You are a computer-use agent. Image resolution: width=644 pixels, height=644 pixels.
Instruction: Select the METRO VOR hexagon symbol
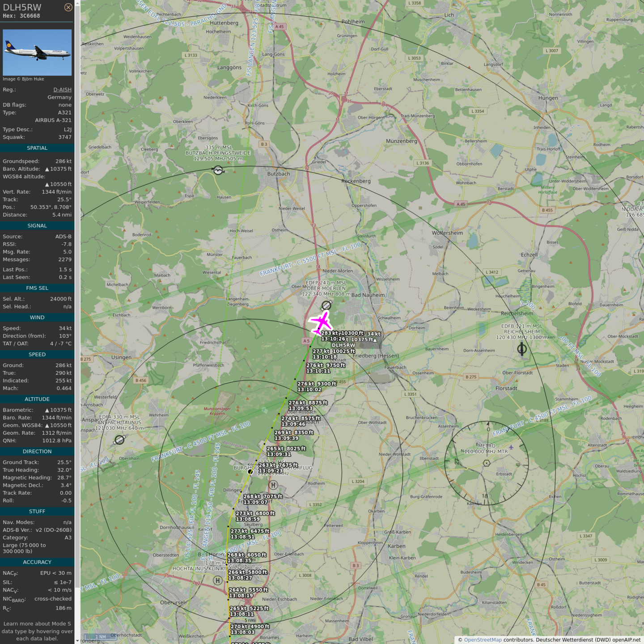(487, 463)
